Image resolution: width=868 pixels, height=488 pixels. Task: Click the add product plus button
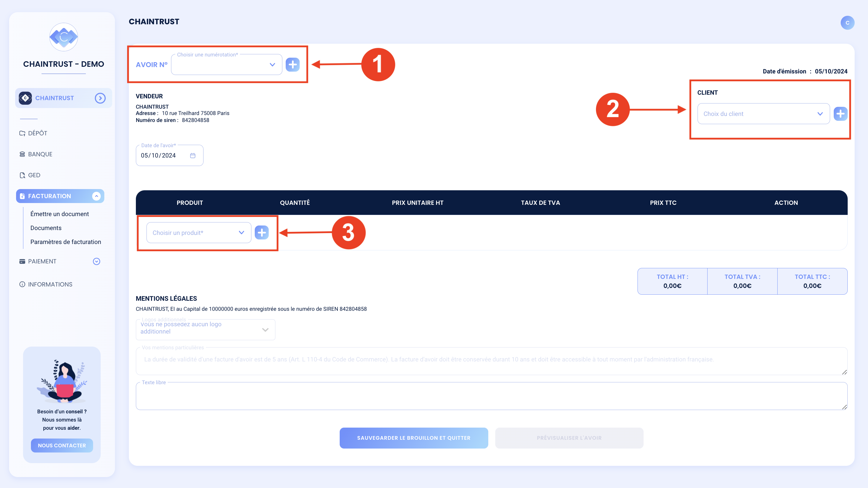261,232
